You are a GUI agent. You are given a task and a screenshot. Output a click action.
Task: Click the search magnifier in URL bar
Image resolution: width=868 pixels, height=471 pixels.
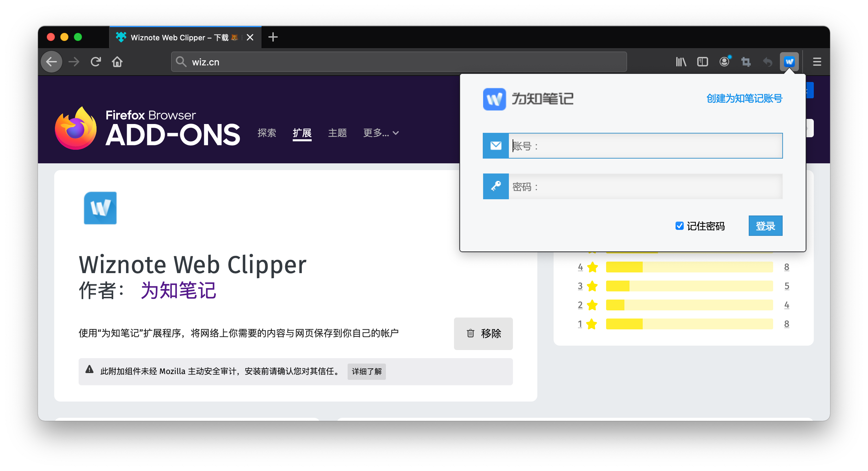[181, 62]
